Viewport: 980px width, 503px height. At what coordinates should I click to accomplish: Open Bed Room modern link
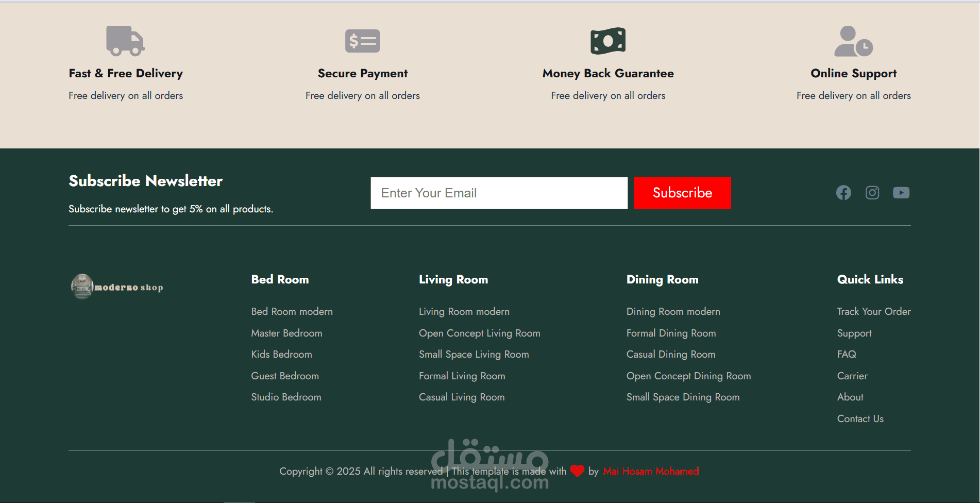tap(292, 311)
